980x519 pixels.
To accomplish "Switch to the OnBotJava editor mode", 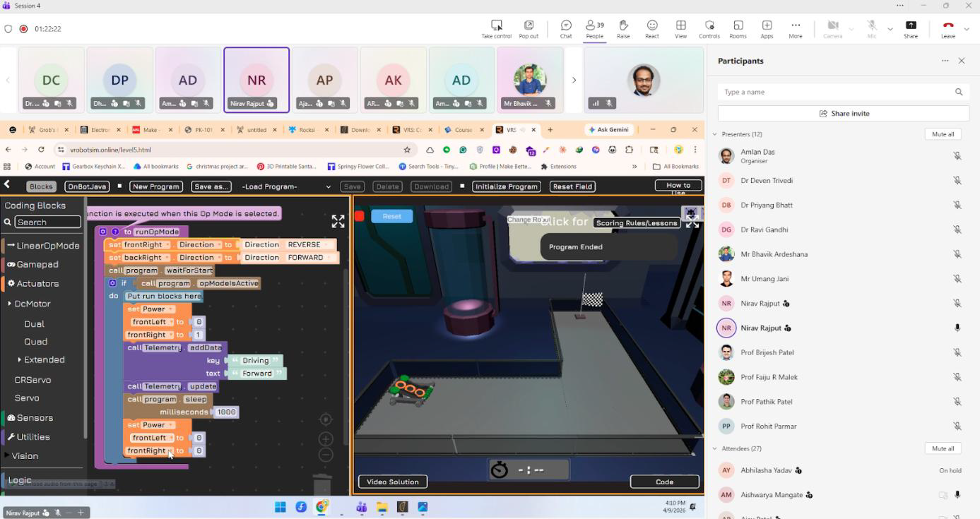I will pyautogui.click(x=87, y=186).
